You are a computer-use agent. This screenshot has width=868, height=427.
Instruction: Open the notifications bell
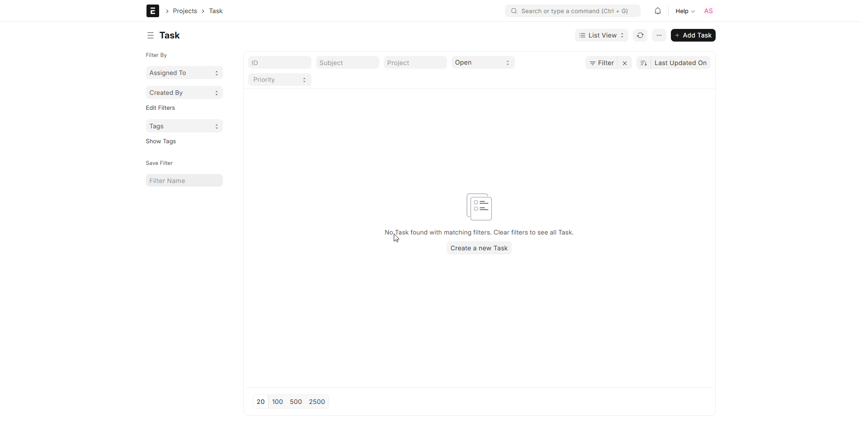[x=658, y=11]
